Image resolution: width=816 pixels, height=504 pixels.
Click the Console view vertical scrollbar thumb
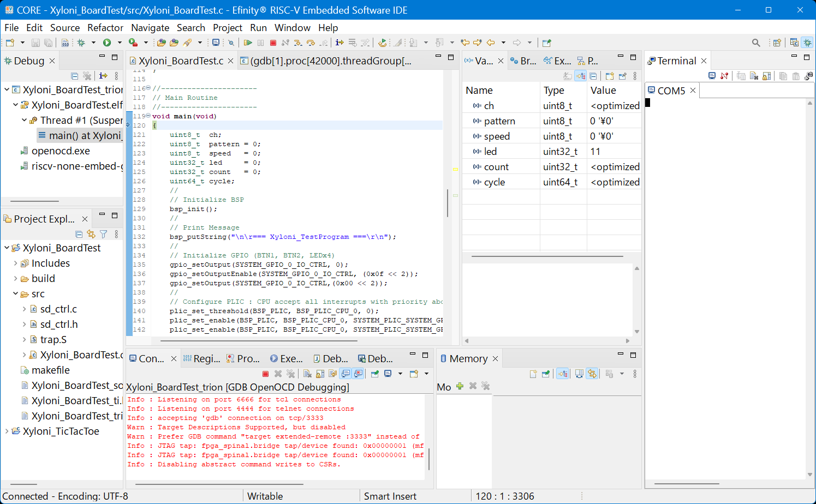(429, 459)
